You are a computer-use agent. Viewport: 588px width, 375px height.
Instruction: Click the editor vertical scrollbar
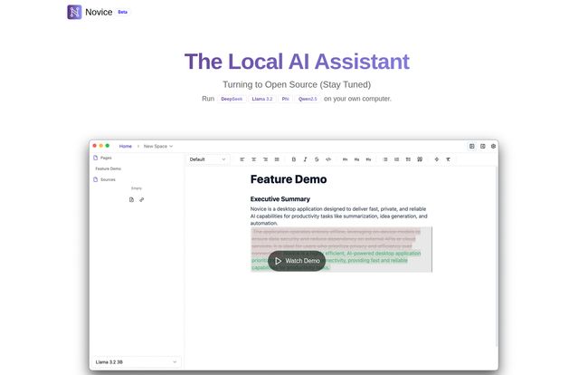pyautogui.click(x=497, y=255)
